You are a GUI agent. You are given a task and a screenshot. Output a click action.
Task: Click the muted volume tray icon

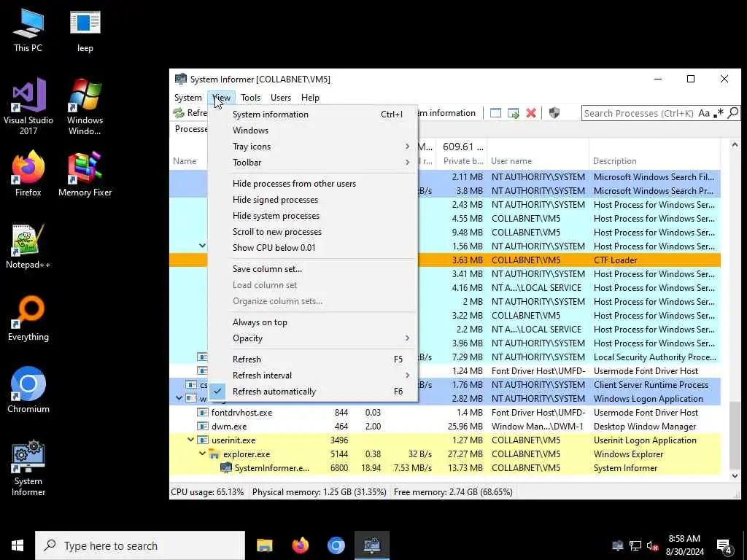click(x=652, y=545)
